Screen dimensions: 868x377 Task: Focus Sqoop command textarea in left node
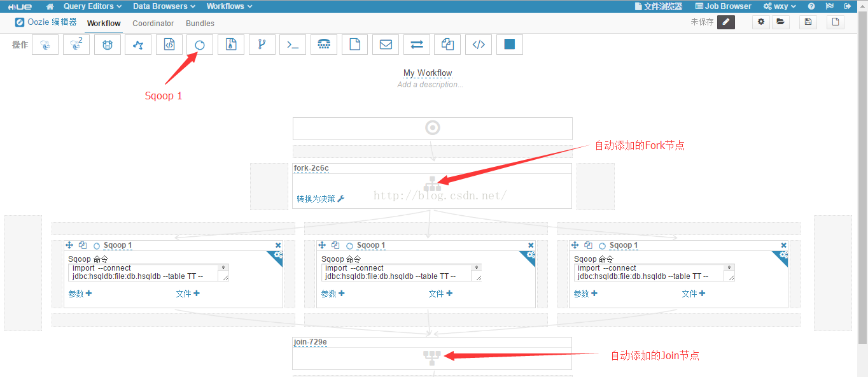point(148,273)
